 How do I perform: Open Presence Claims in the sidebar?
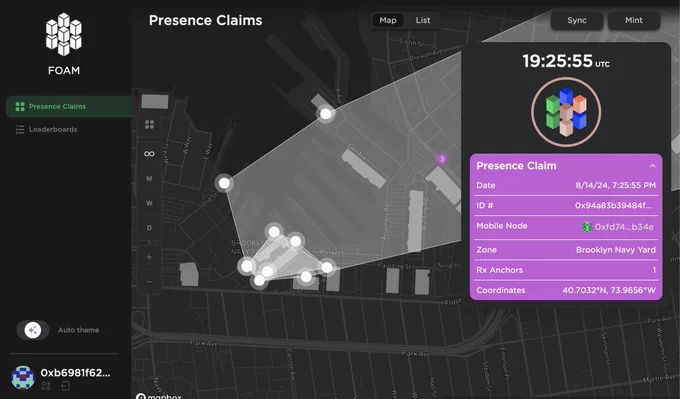[69, 107]
